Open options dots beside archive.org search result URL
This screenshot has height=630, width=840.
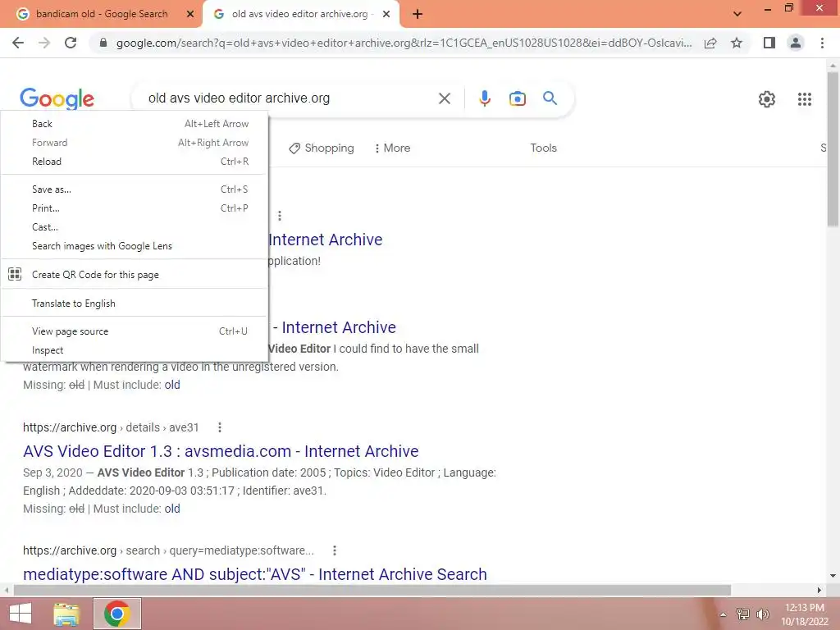click(335, 550)
